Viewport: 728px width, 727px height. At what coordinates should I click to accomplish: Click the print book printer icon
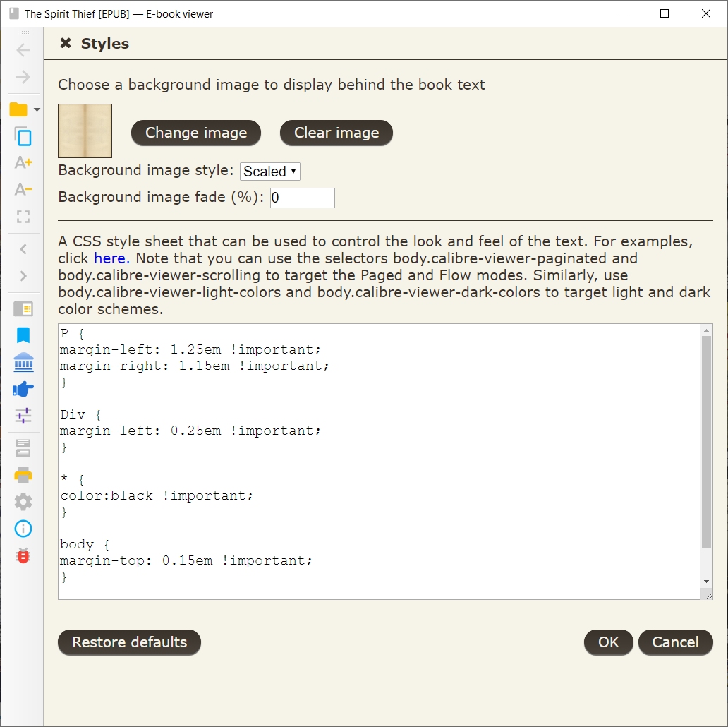point(23,474)
